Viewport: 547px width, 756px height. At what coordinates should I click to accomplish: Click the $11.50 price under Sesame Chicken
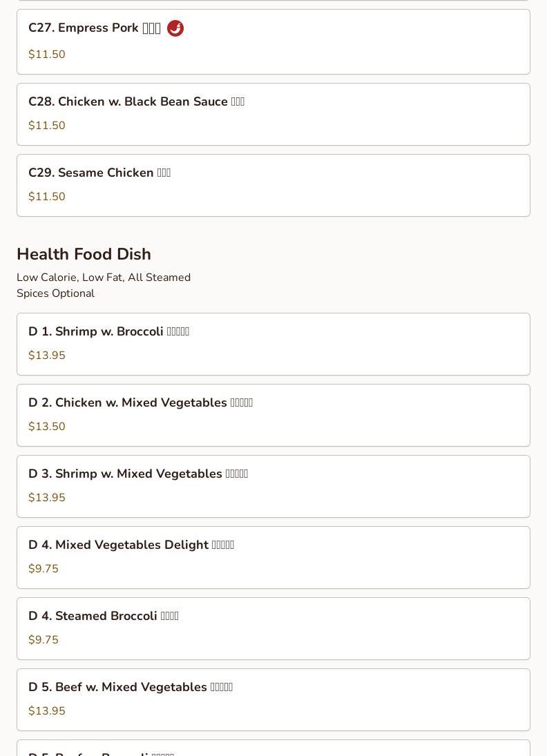point(47,197)
